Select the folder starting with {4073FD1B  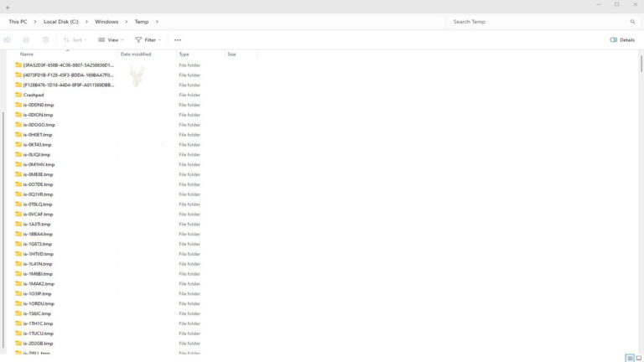[x=68, y=75]
